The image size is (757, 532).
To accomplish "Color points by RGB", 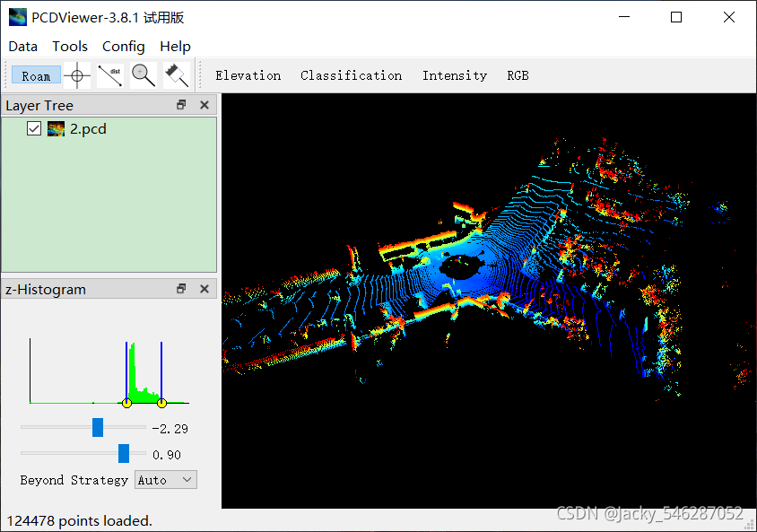I will point(518,75).
